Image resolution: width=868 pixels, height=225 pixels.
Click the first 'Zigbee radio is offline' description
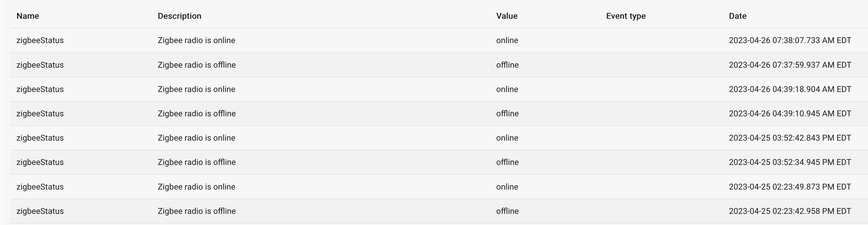197,65
